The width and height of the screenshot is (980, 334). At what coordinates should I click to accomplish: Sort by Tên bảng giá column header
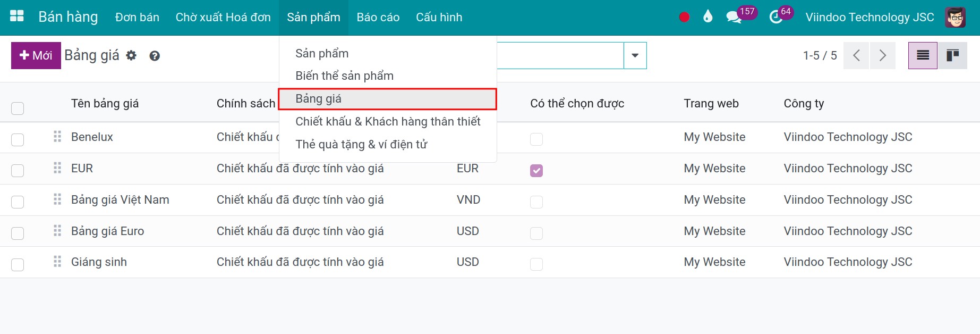pyautogui.click(x=105, y=103)
